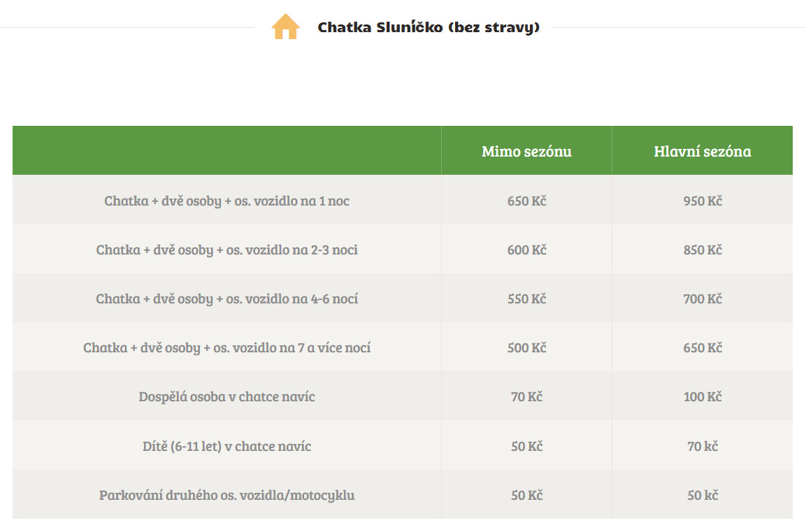Screen dimensions: 806x532
Task: Click the 950 Kč main season price
Action: (x=703, y=201)
